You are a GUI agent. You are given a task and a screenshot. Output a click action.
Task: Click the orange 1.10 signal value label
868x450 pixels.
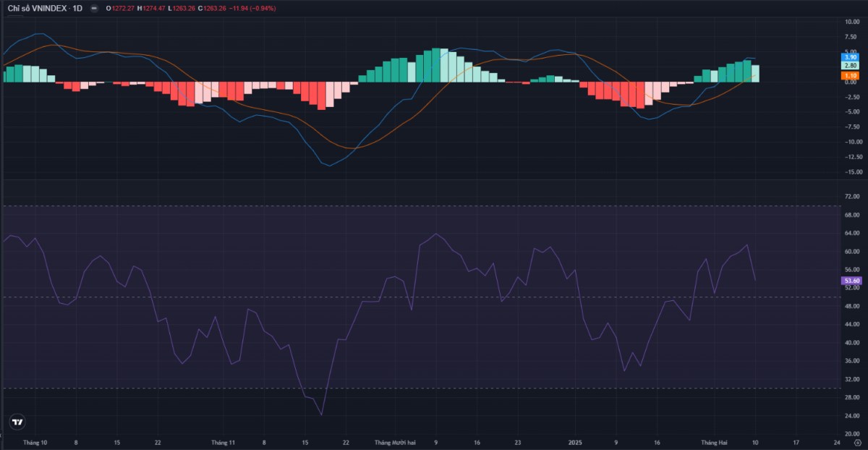click(x=850, y=75)
